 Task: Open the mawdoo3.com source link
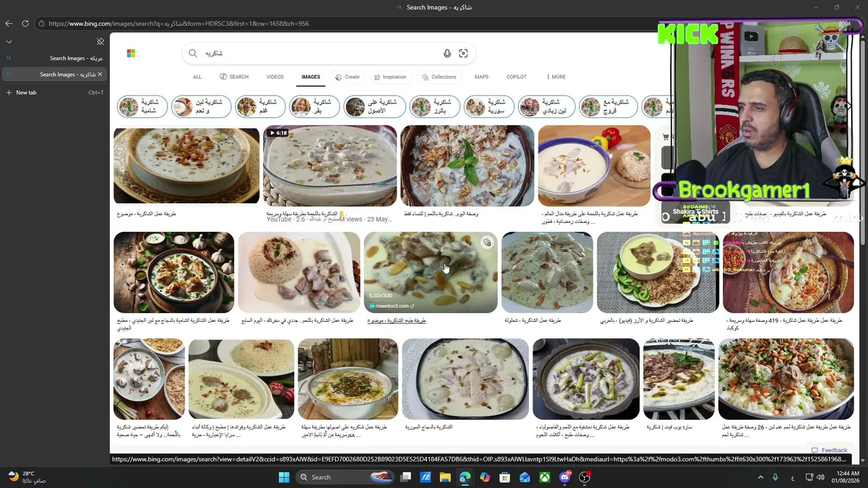[392, 306]
